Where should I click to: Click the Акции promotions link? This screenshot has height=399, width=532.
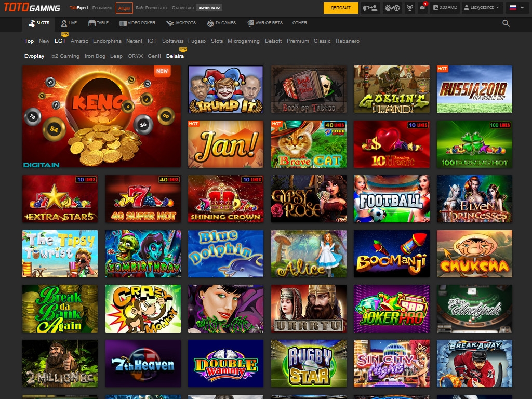[124, 8]
